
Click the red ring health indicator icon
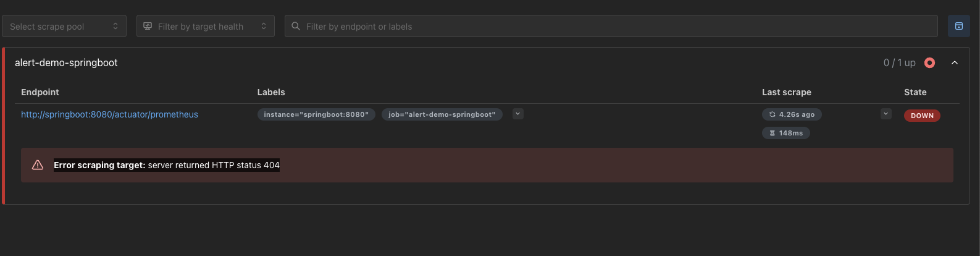[929, 62]
